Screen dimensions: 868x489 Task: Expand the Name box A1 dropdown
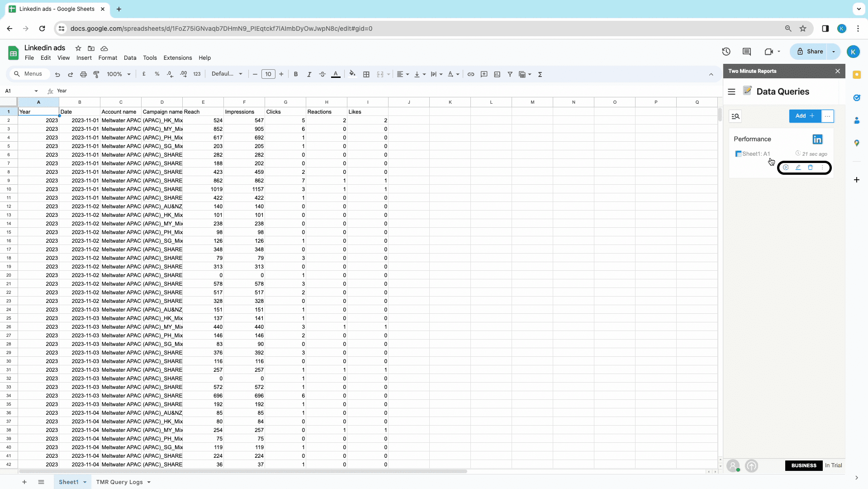36,91
